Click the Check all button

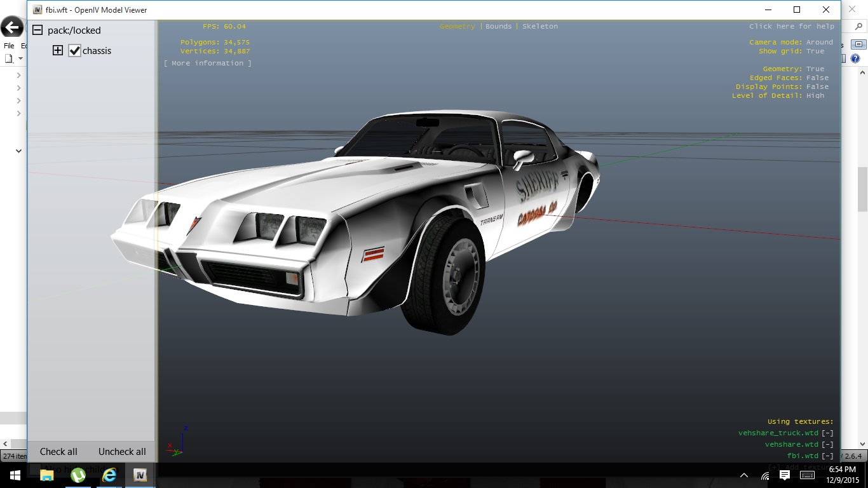pos(58,452)
